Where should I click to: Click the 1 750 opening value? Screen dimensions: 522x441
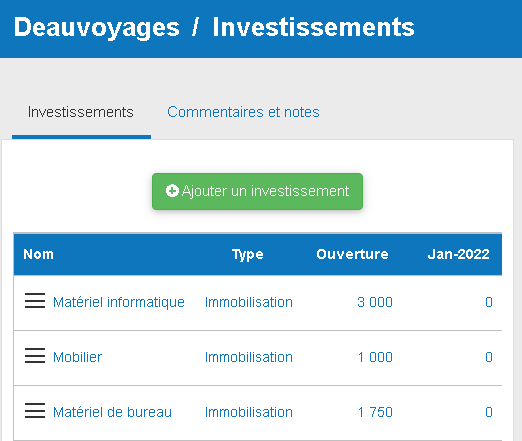click(375, 412)
